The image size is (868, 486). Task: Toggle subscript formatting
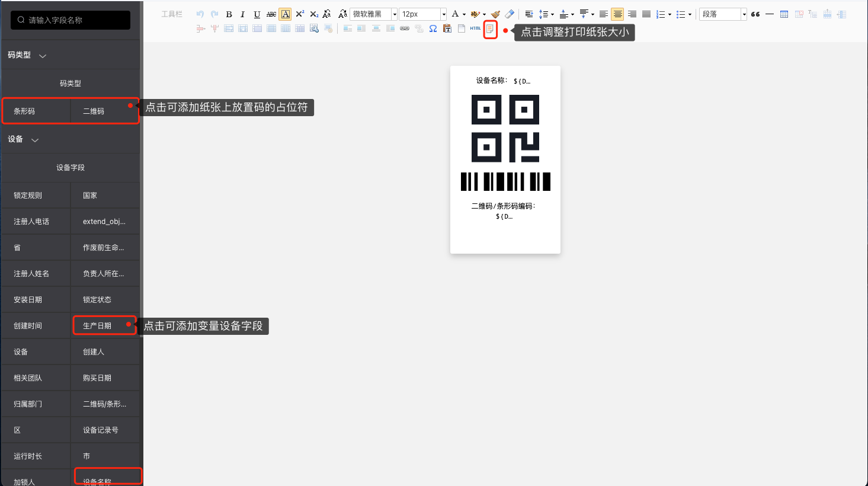314,14
